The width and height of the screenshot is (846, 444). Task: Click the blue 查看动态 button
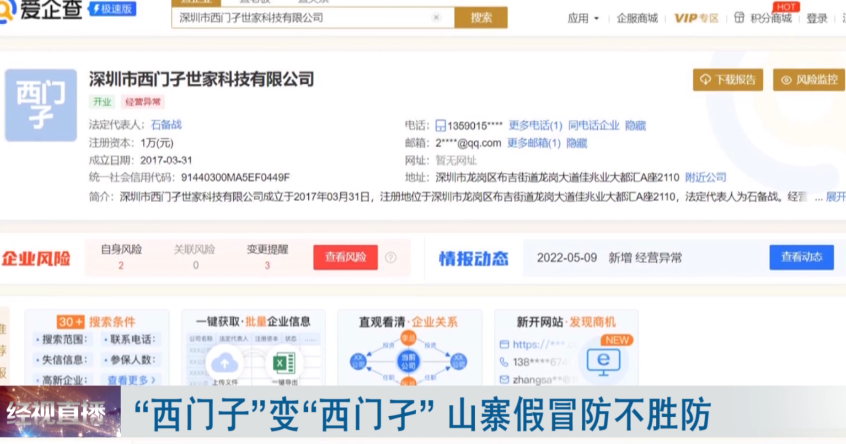pos(801,257)
